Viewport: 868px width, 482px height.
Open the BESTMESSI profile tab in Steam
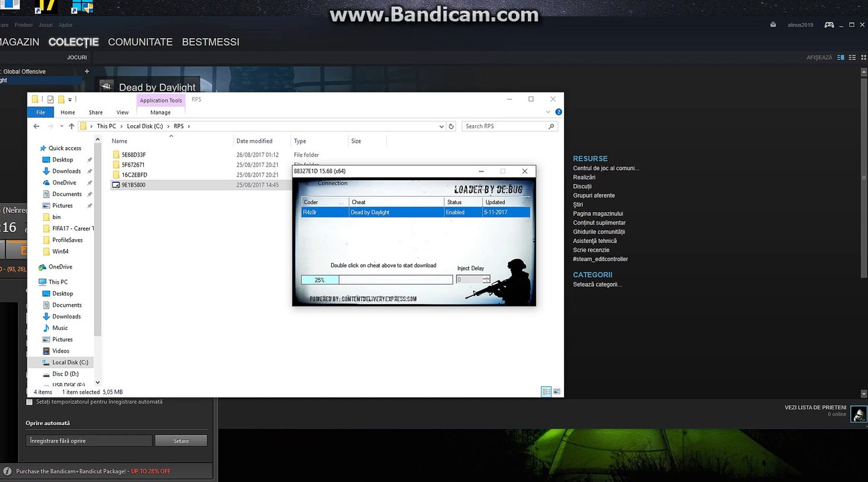point(211,42)
